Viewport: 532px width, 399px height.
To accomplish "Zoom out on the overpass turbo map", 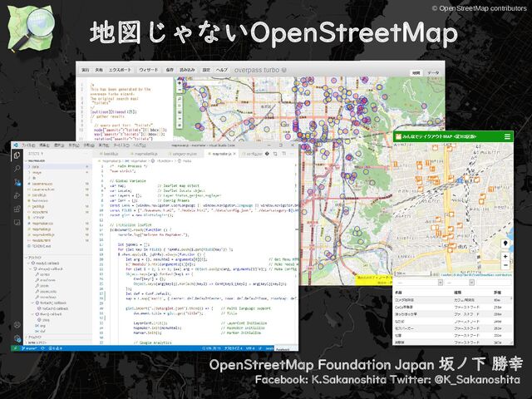I will [180, 90].
